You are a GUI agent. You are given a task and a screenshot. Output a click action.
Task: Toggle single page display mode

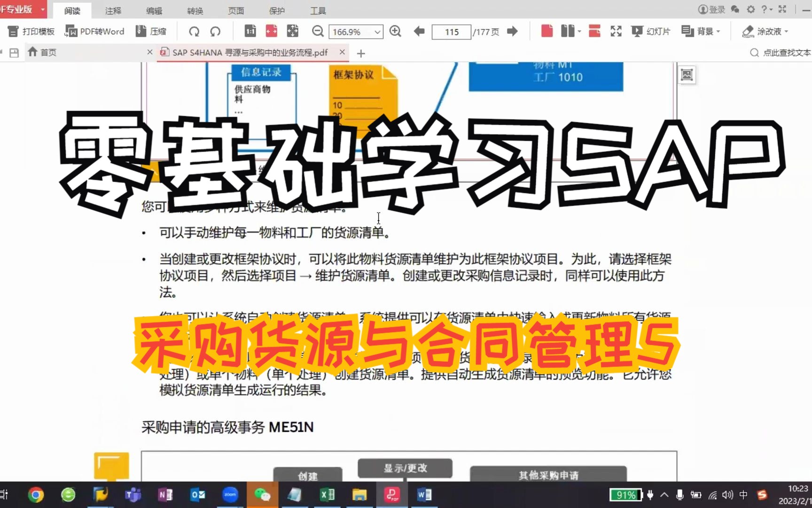546,31
